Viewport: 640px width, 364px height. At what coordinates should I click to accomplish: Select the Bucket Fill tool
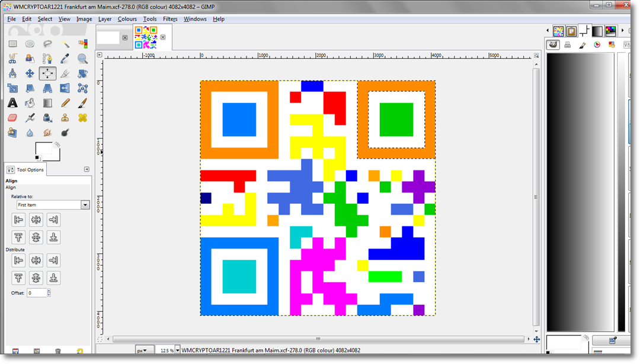[30, 103]
